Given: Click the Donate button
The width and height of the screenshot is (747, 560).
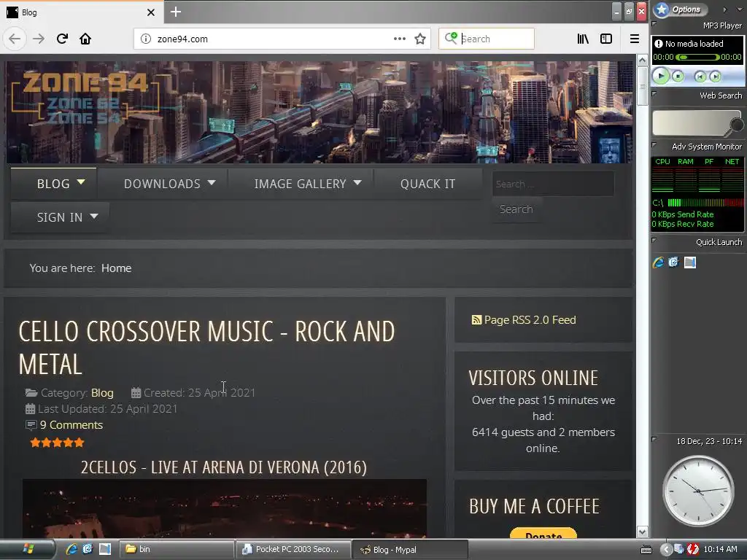Looking at the screenshot, I should coord(543,533).
